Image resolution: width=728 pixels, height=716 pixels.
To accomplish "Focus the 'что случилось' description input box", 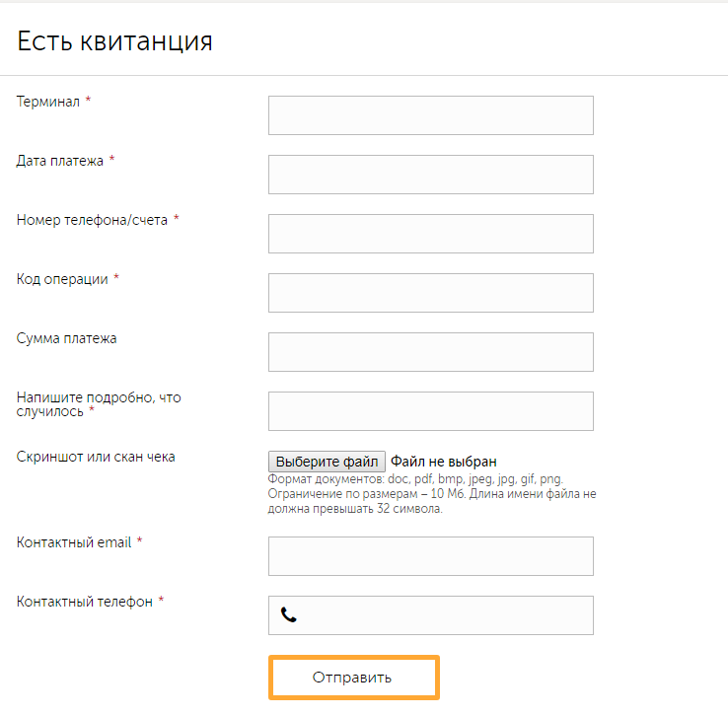I will coord(430,411).
